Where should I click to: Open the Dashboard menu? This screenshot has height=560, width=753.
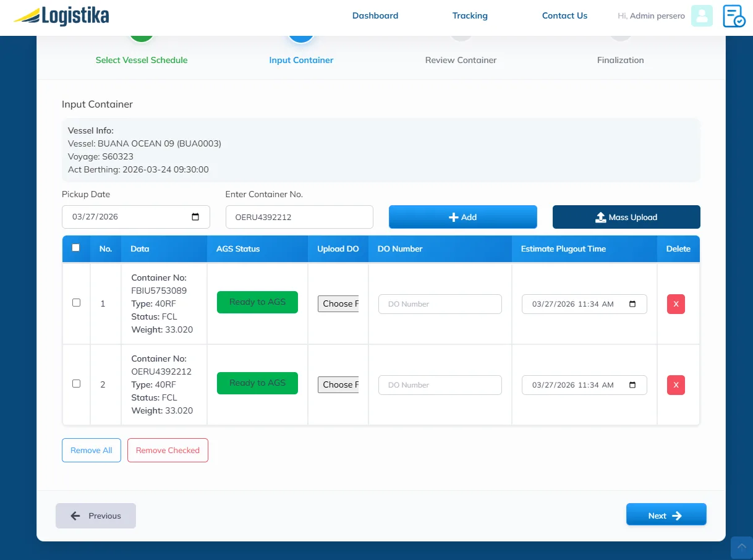375,16
